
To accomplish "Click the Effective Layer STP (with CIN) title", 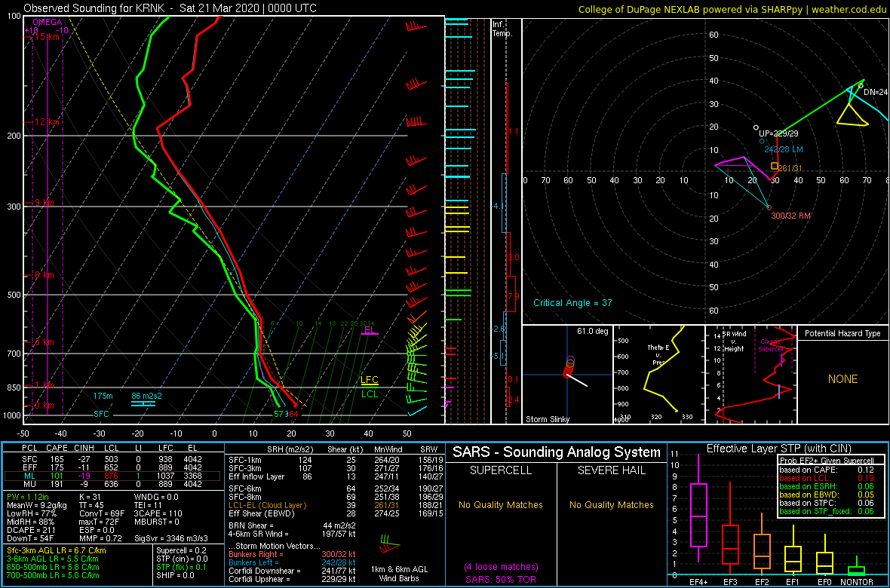I will pyautogui.click(x=778, y=449).
